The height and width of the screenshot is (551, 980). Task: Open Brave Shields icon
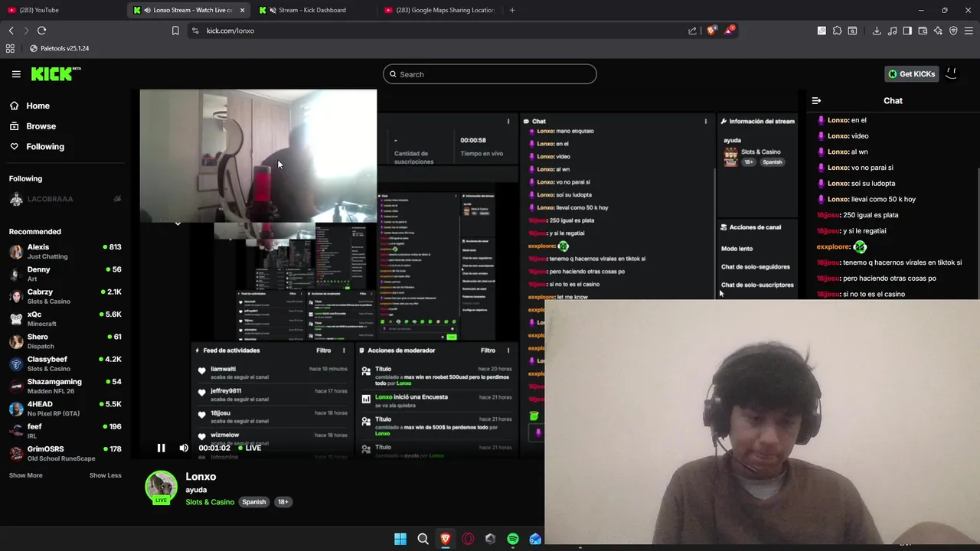coord(712,31)
